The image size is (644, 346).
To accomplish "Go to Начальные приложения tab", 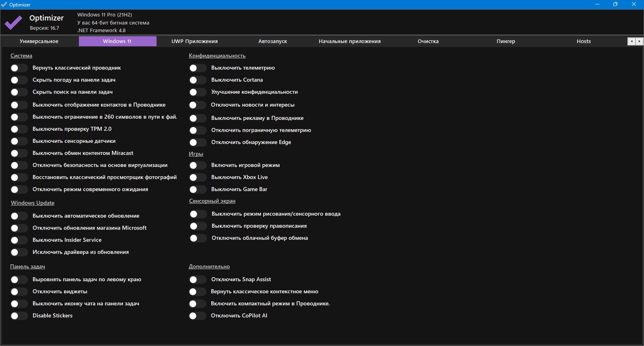I will [350, 41].
